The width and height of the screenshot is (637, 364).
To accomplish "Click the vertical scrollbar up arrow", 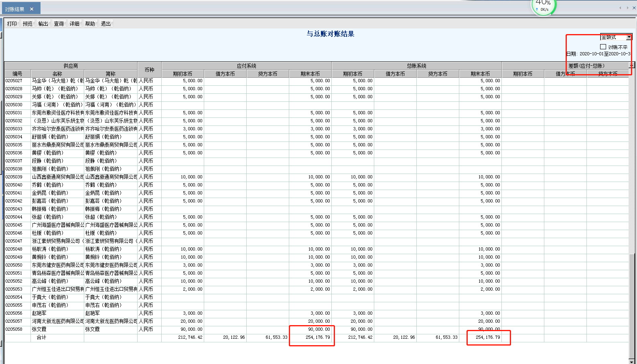I will click(632, 65).
